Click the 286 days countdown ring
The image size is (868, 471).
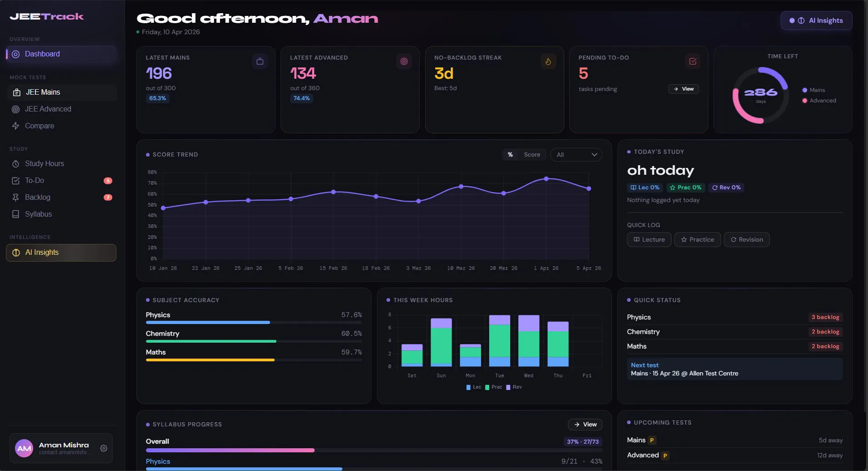[x=760, y=95]
